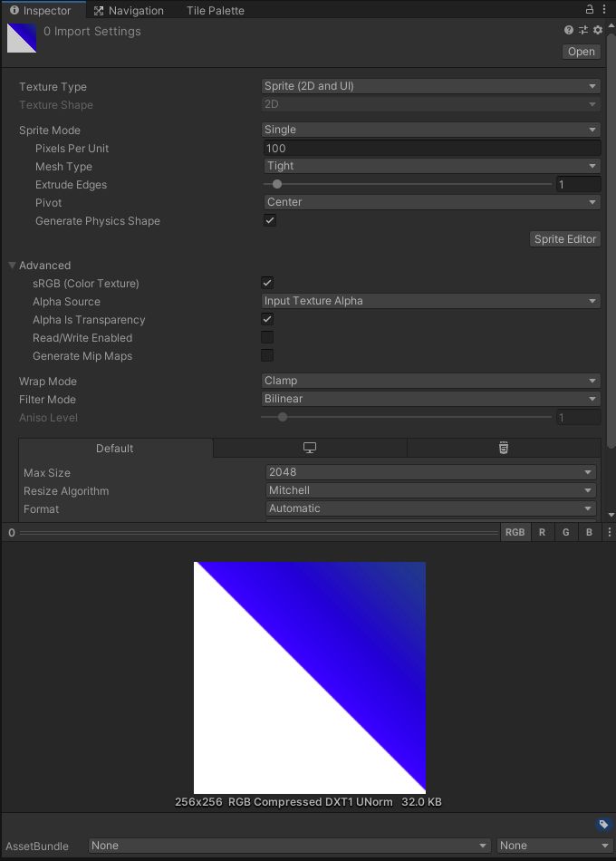
Task: Enable the Generate Mip Maps checkbox
Action: click(267, 355)
